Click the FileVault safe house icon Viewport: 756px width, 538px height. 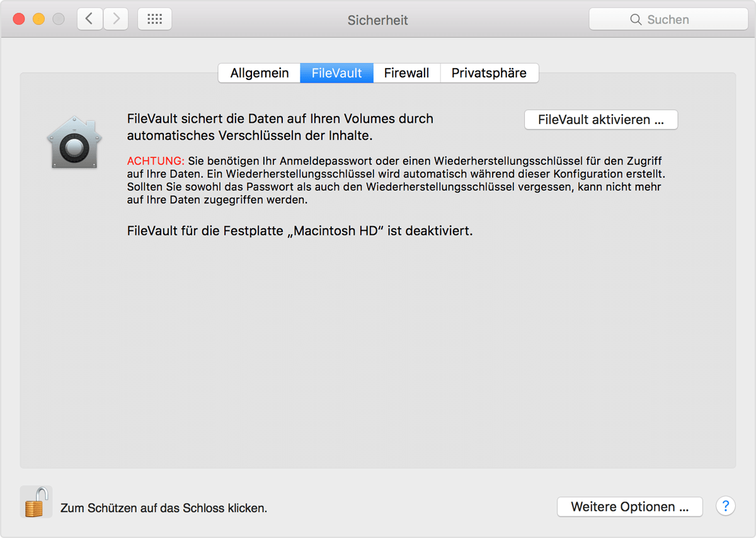coord(75,142)
